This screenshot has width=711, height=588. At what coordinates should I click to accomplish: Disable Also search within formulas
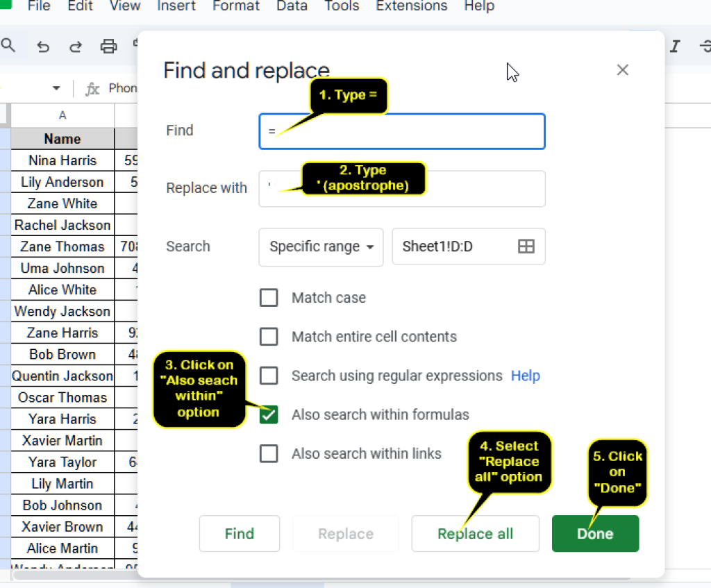tap(269, 414)
